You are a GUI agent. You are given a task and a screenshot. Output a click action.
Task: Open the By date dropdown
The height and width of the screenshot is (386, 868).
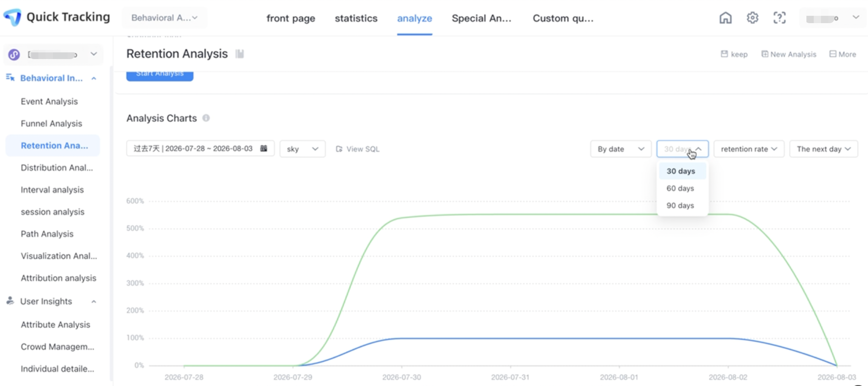click(x=621, y=149)
